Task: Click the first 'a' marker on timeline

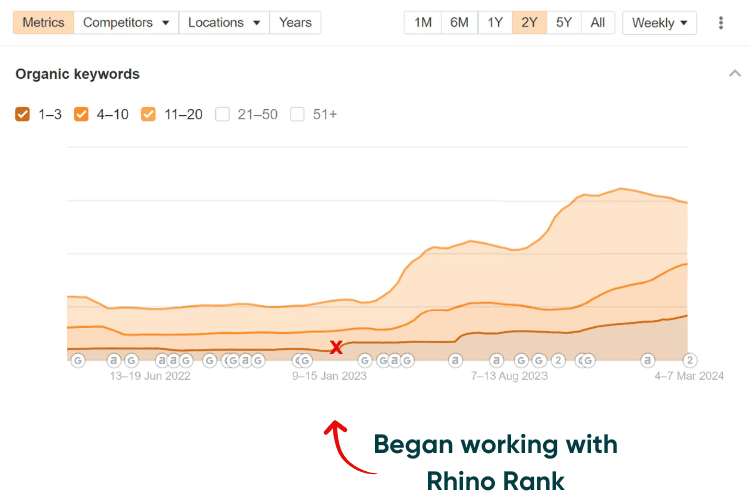Action: [x=114, y=360]
